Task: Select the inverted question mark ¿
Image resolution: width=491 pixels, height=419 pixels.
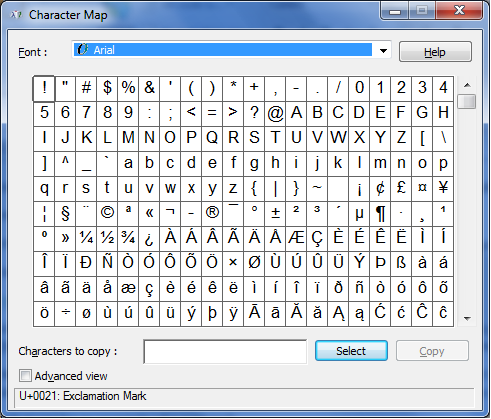Action: [149, 239]
